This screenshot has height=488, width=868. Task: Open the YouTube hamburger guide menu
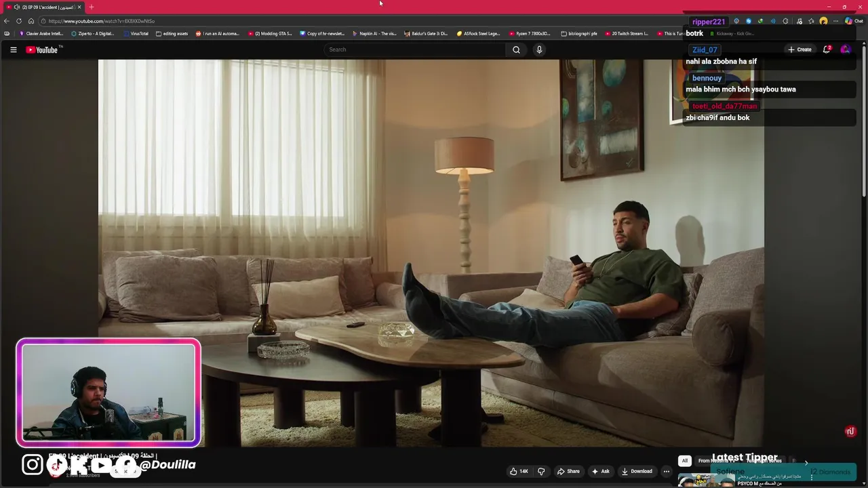coord(13,49)
